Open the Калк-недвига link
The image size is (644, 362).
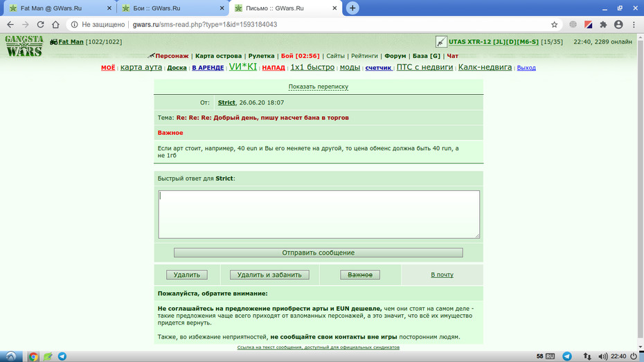coord(485,67)
